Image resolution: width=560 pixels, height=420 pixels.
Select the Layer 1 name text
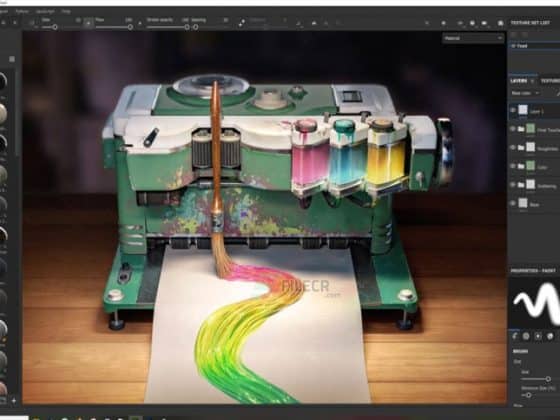coord(536,112)
